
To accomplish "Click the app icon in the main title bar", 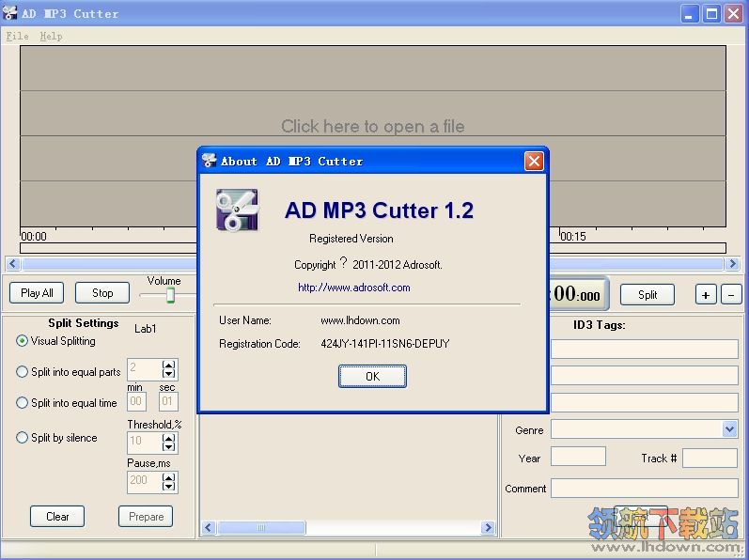I will coord(9,13).
